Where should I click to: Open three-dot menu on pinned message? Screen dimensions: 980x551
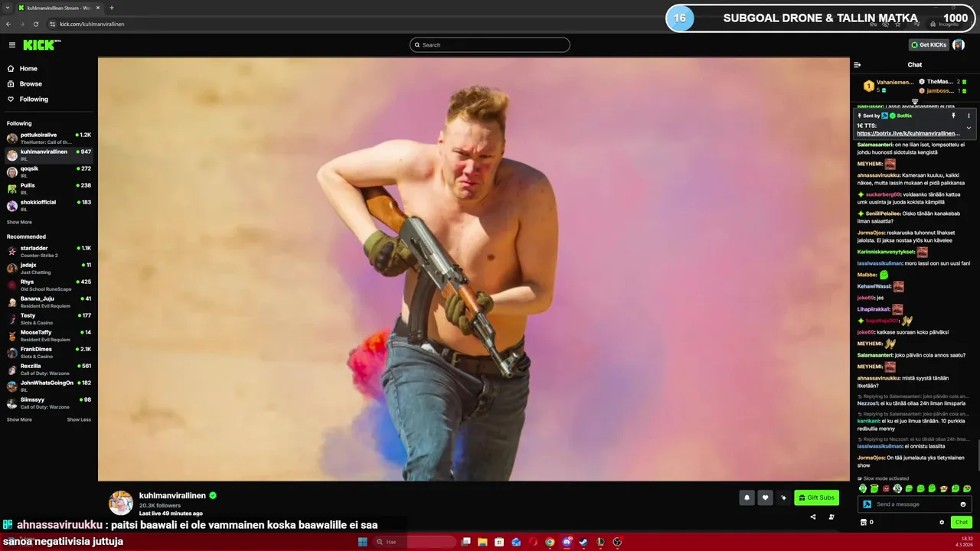tap(969, 116)
